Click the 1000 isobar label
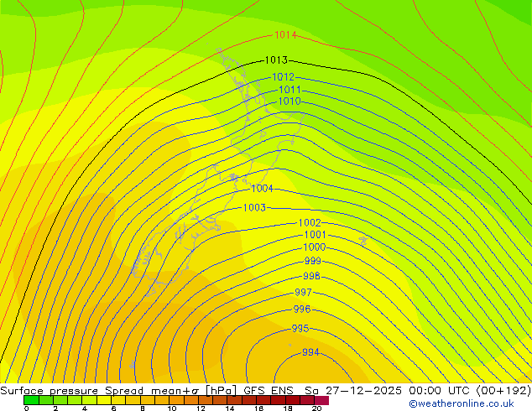 [314, 247]
